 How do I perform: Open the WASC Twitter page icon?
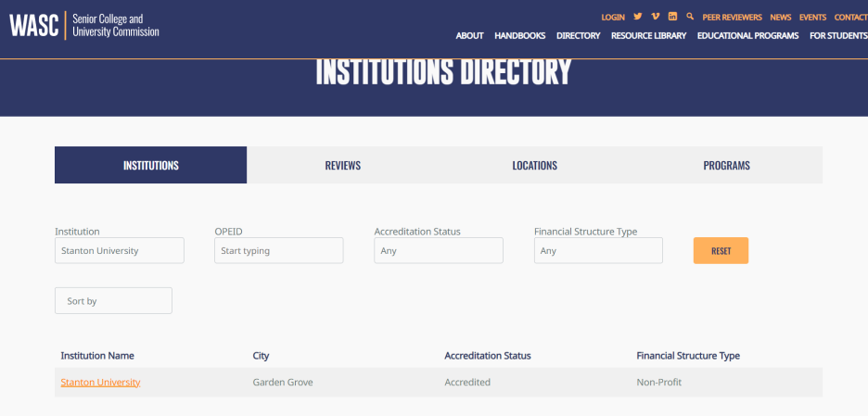(x=638, y=16)
